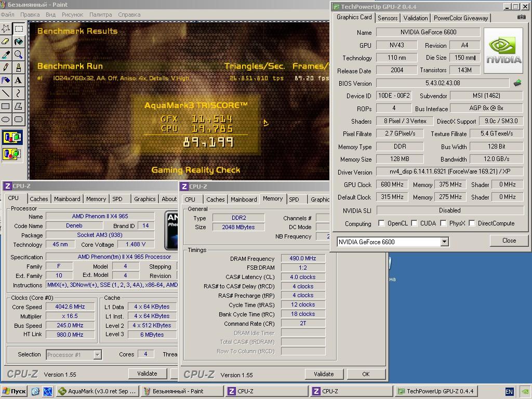This screenshot has width=532, height=399.
Task: Open the Палитра menu in Paint
Action: point(100,15)
